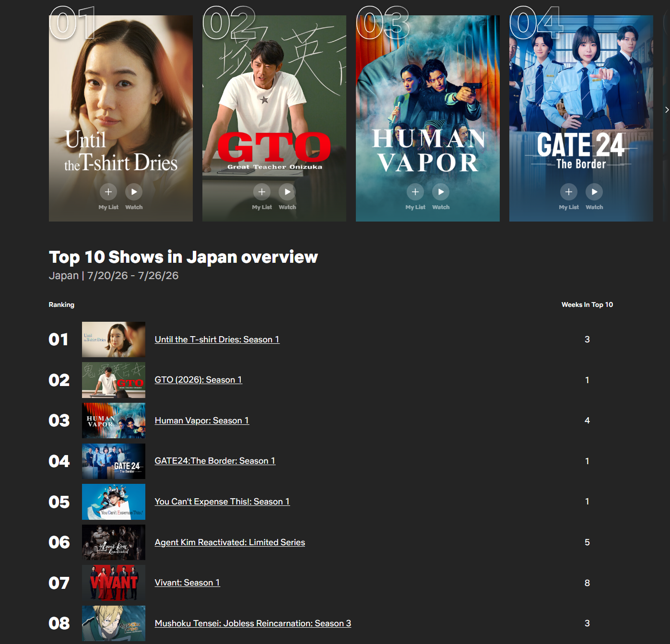The width and height of the screenshot is (670, 644).
Task: Click rank number 08 in the list
Action: (x=59, y=623)
